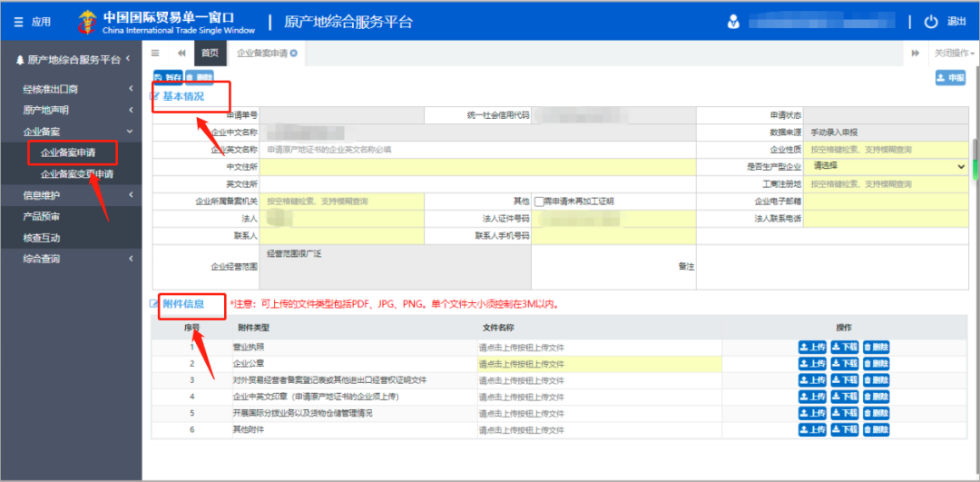Upload file for 开展国际分拨业务 row

812,413
